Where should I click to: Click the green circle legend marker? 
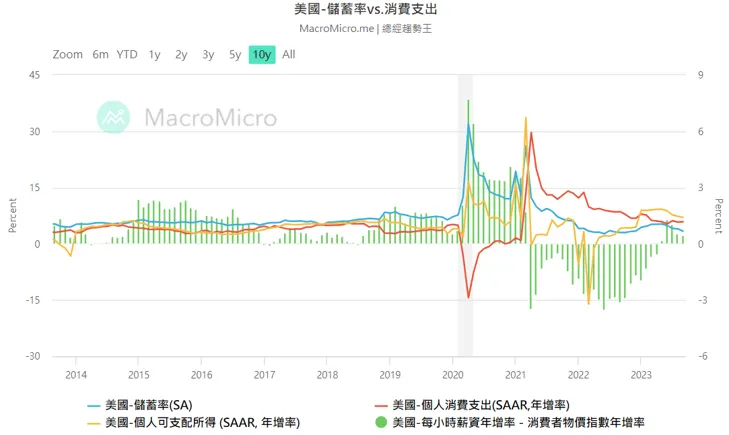point(379,423)
